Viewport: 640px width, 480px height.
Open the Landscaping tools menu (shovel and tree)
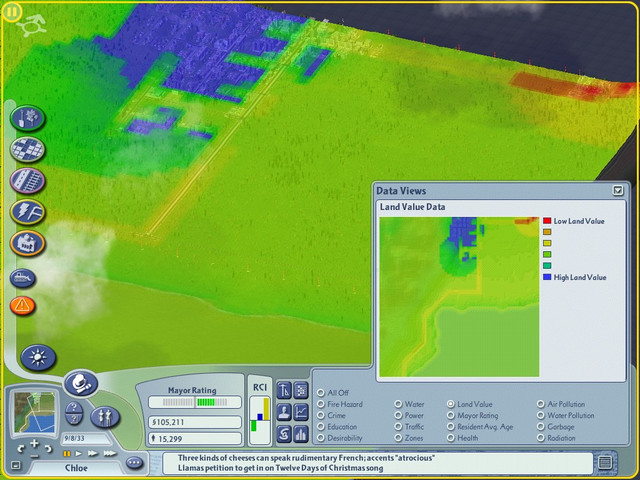pyautogui.click(x=28, y=118)
